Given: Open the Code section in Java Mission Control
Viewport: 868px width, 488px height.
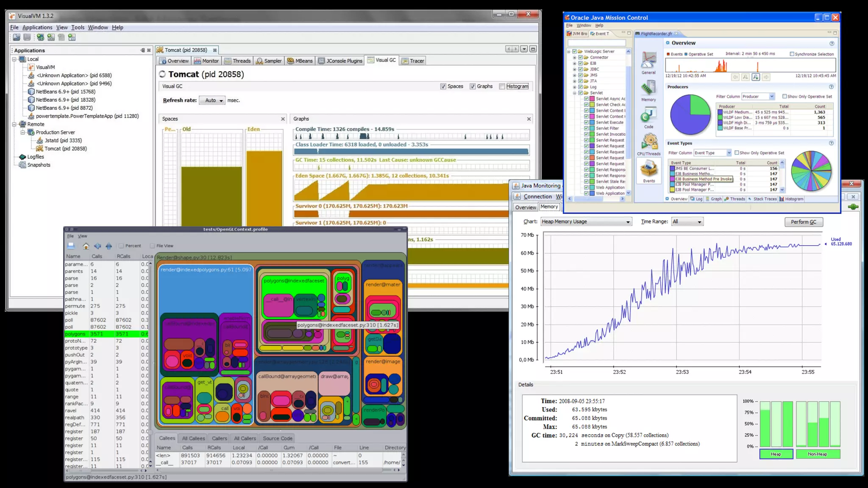Looking at the screenshot, I should coord(648,118).
